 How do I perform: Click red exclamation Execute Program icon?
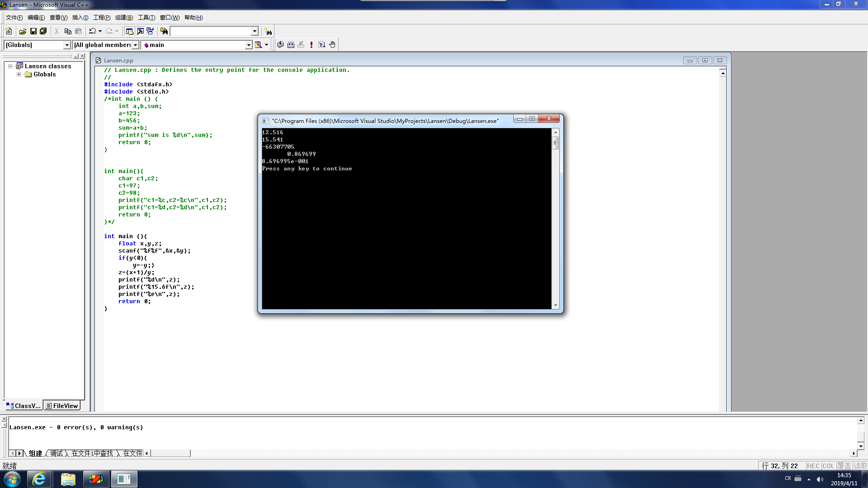(311, 45)
